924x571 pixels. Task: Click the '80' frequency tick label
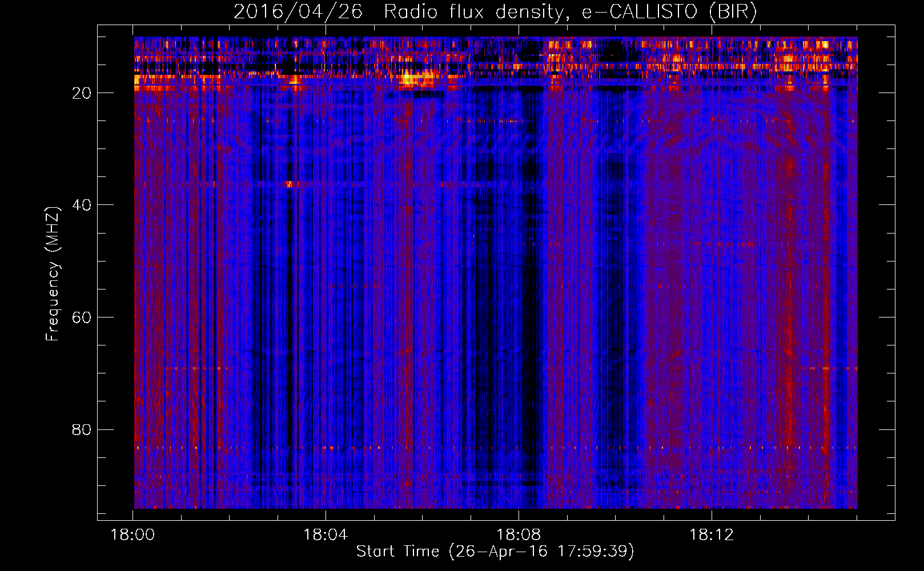pyautogui.click(x=82, y=429)
